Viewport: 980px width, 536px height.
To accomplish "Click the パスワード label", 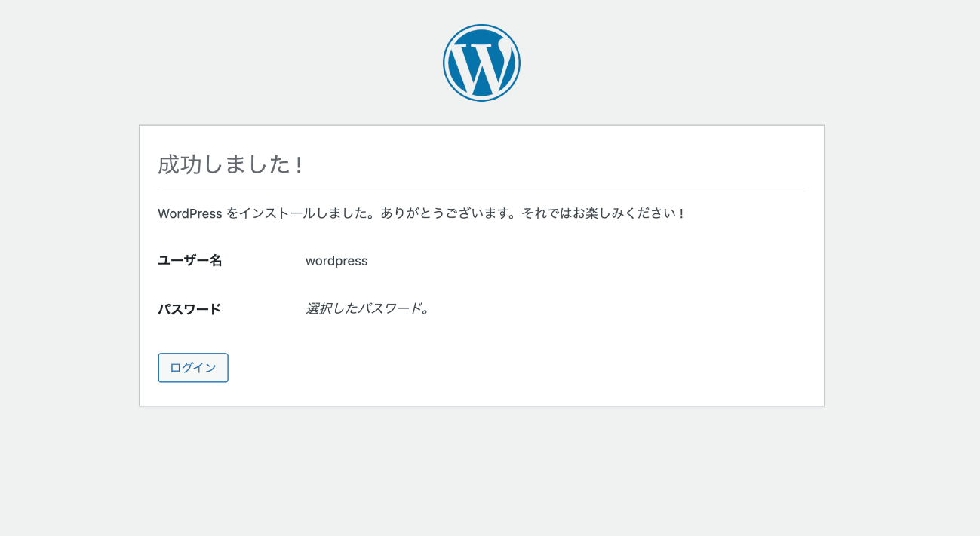I will coord(189,309).
